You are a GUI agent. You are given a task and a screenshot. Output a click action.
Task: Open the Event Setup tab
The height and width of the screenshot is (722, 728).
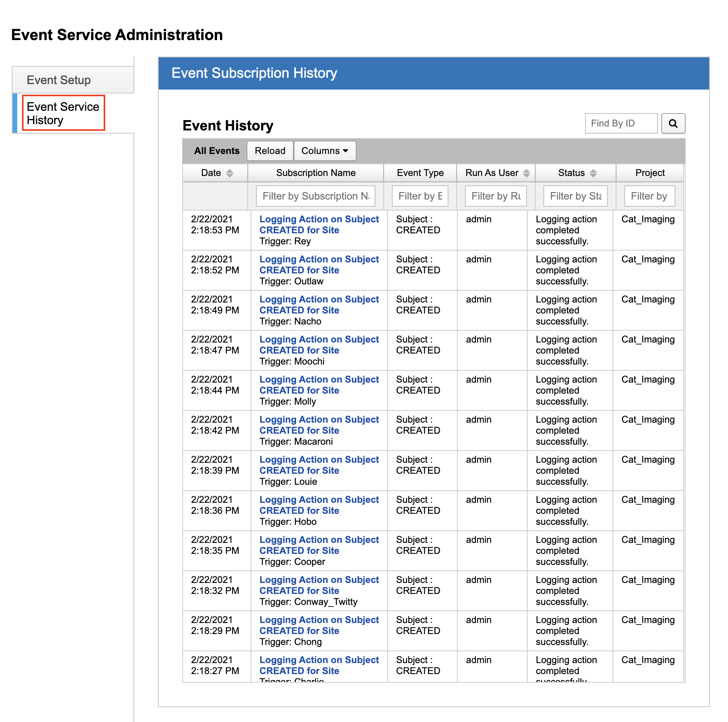point(59,80)
